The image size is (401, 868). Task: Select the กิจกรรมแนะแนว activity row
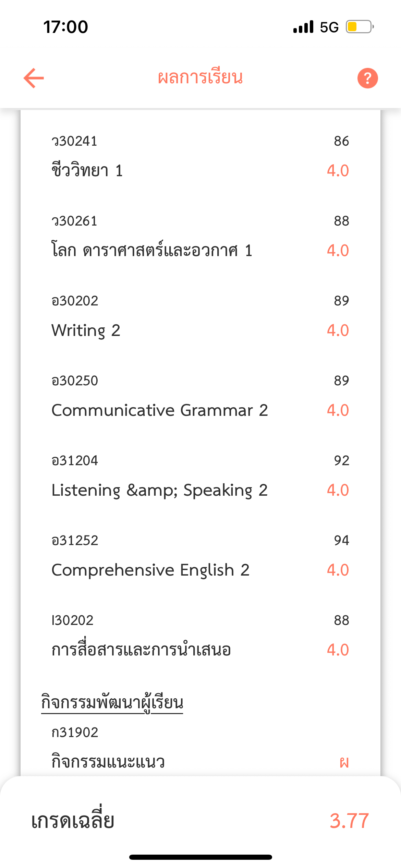200,748
